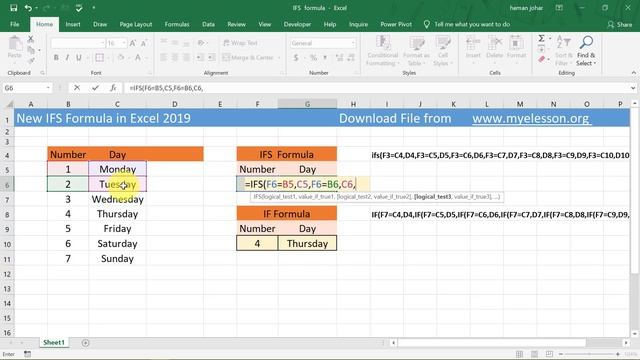Select the IF Formula number cell 4

point(257,243)
